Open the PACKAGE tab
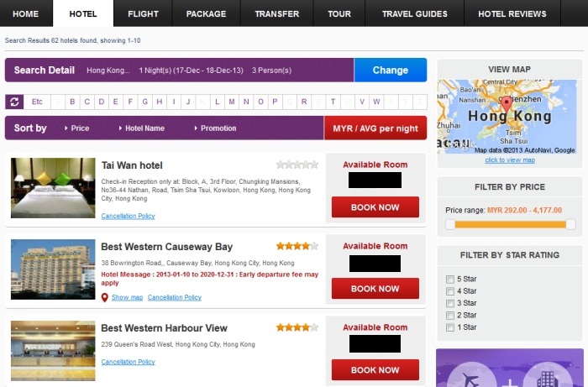The image size is (588, 387). pyautogui.click(x=207, y=14)
